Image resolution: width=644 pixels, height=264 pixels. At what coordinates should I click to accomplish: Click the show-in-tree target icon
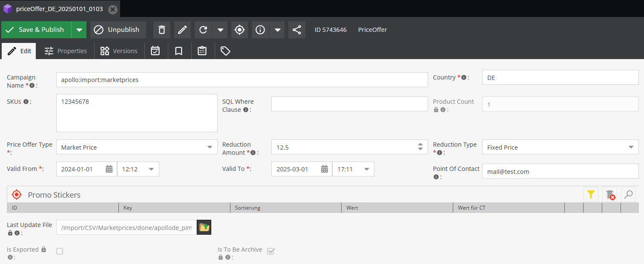240,30
